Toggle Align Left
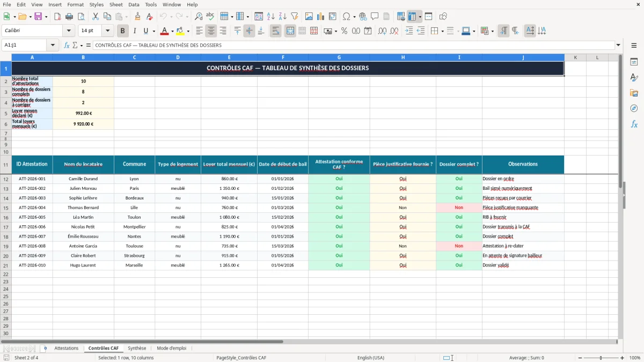The width and height of the screenshot is (644, 362). [x=199, y=31]
